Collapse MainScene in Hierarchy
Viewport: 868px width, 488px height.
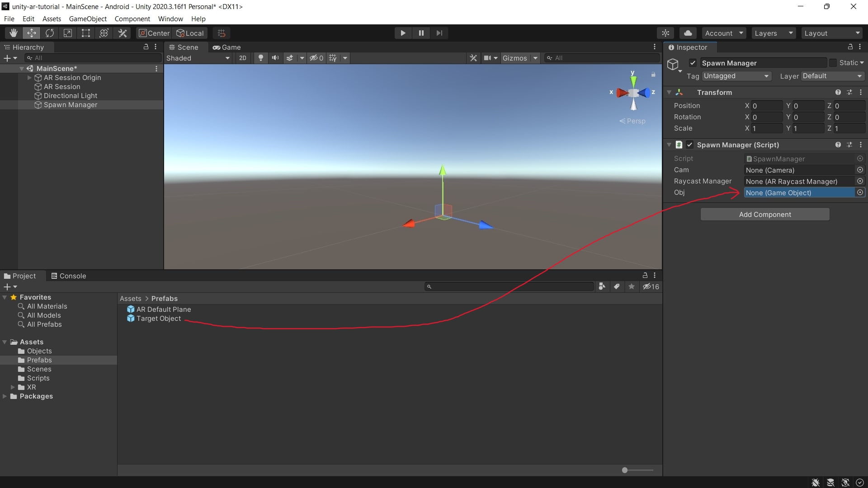coord(21,68)
